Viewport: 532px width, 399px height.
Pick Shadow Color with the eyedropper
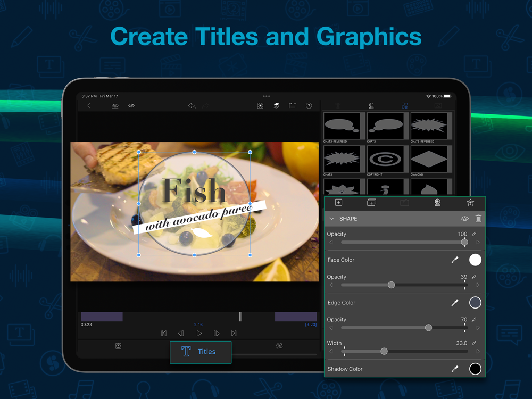[x=455, y=369]
